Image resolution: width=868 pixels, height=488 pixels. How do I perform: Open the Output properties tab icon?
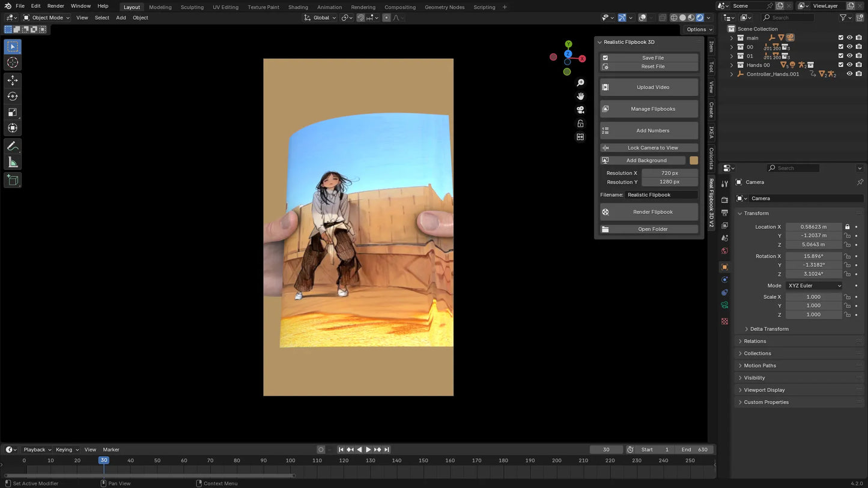pos(724,212)
